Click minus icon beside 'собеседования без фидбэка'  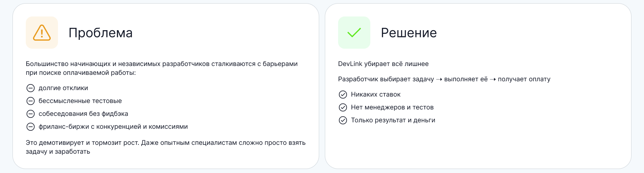point(31,114)
